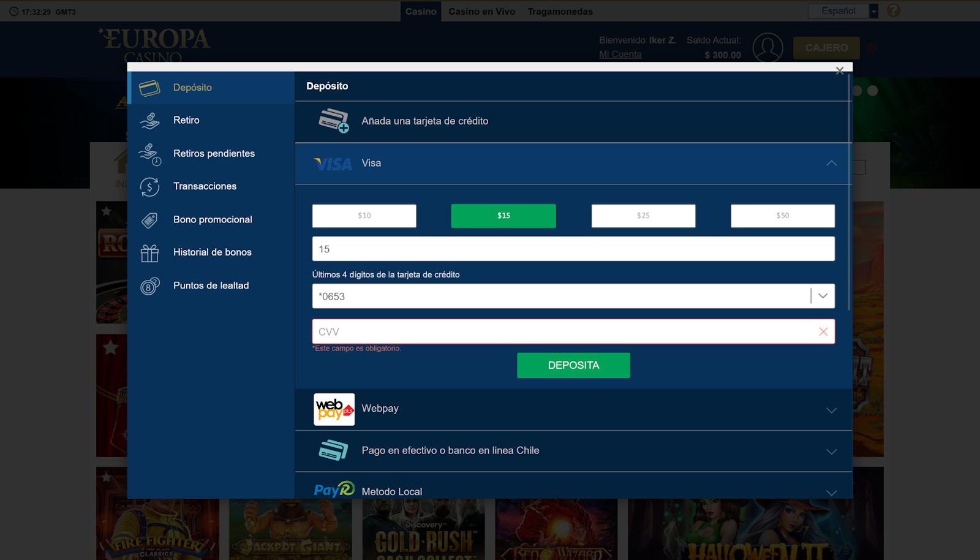
Task: Clear the CVV field with red X
Action: 823,331
